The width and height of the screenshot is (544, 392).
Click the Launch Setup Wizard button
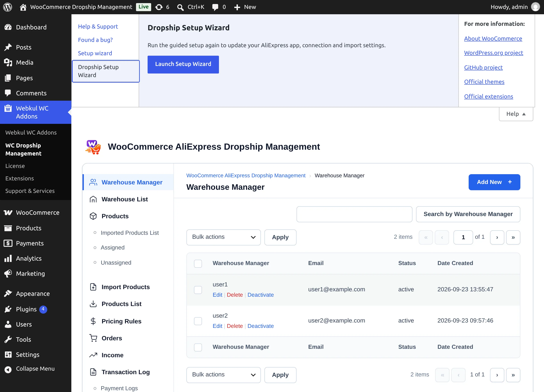tap(183, 64)
